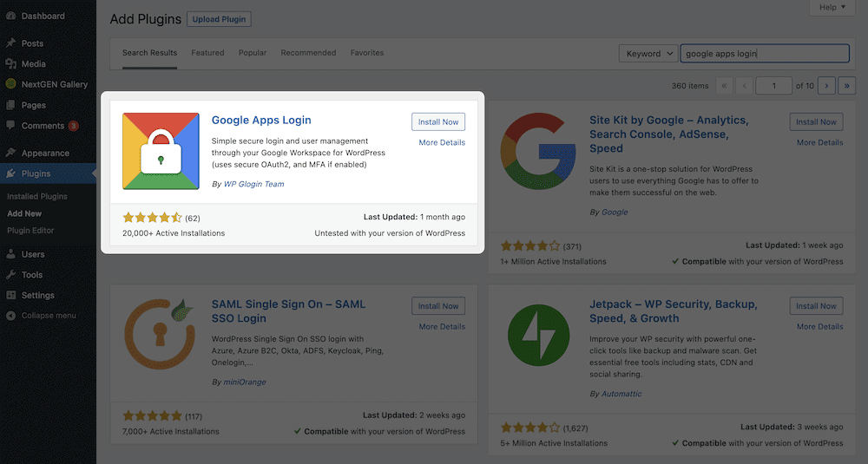
Task: Click the Posts pin icon
Action: [10, 43]
